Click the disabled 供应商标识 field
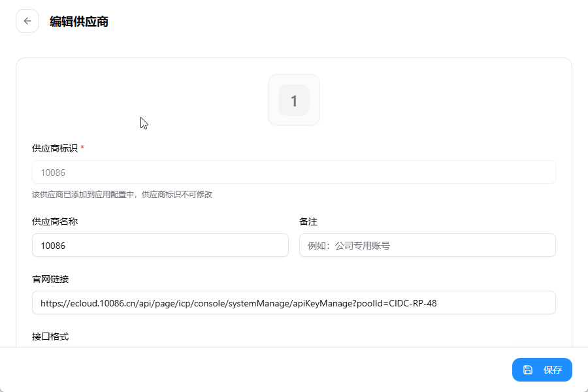 point(294,172)
